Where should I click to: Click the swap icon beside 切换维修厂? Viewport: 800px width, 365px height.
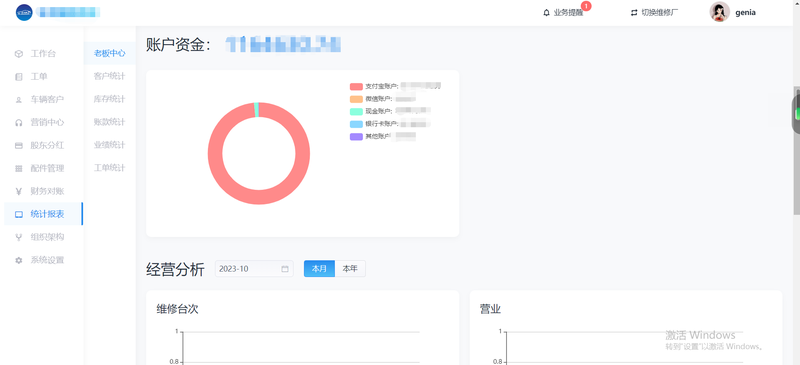tap(634, 13)
